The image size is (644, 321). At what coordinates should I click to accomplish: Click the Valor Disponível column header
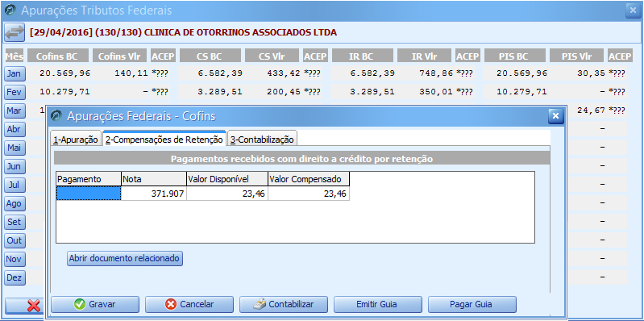point(227,179)
